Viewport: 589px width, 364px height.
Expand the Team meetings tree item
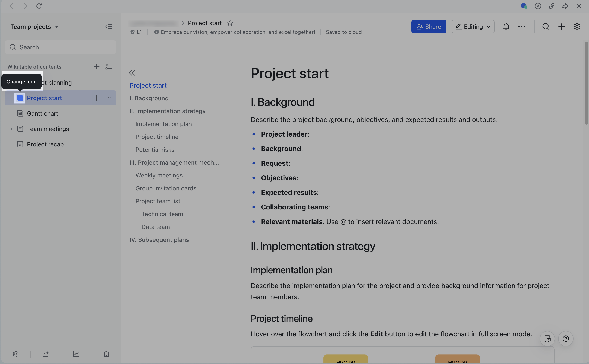(12, 129)
